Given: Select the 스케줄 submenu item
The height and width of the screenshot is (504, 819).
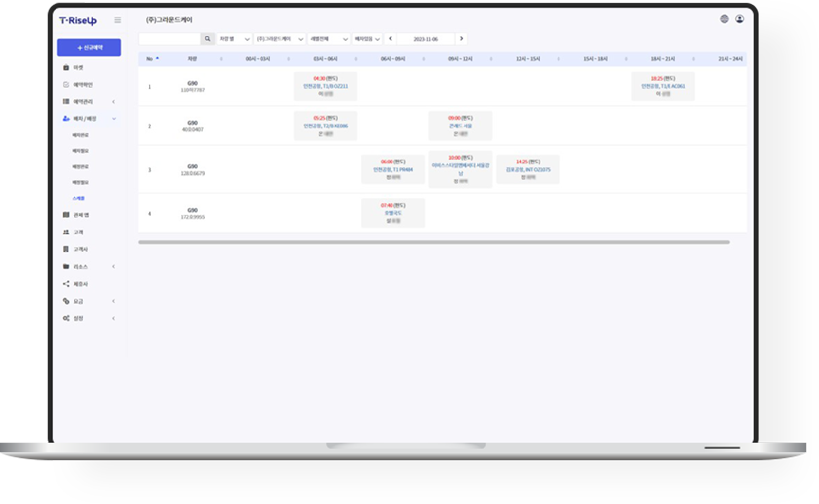Looking at the screenshot, I should [78, 198].
